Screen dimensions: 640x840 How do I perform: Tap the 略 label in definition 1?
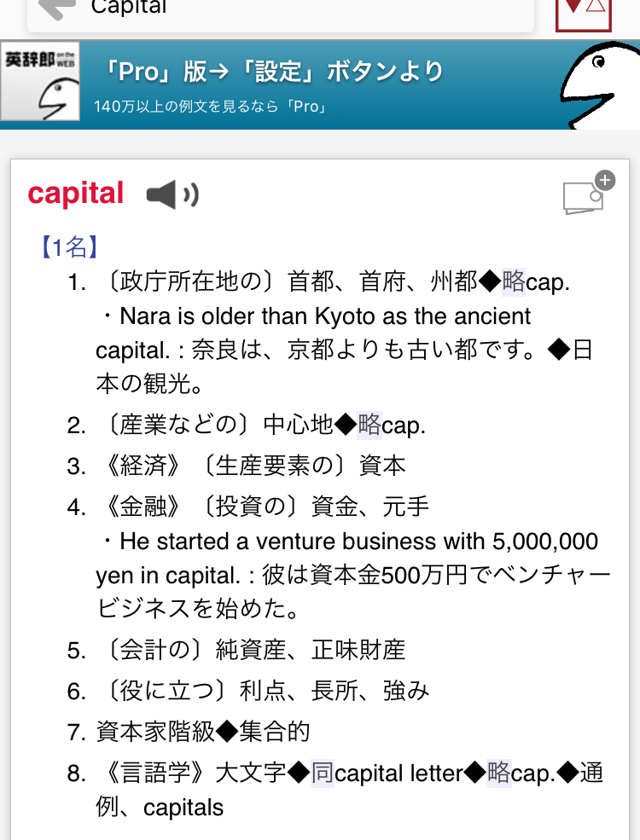point(514,281)
